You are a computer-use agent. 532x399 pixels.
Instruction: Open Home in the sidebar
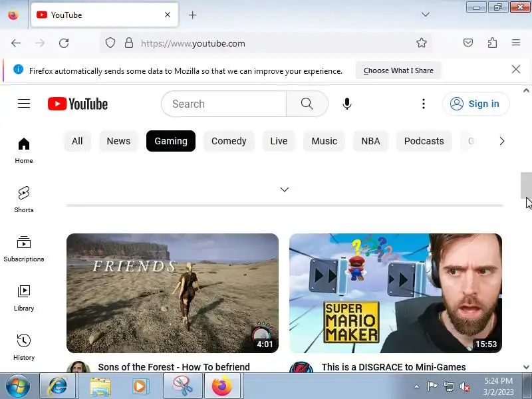[x=24, y=151]
